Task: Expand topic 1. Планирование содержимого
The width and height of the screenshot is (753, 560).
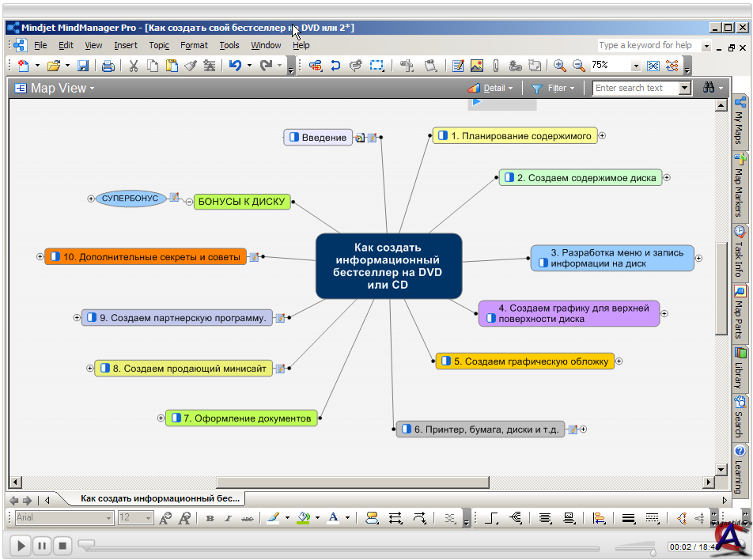Action: tap(602, 135)
